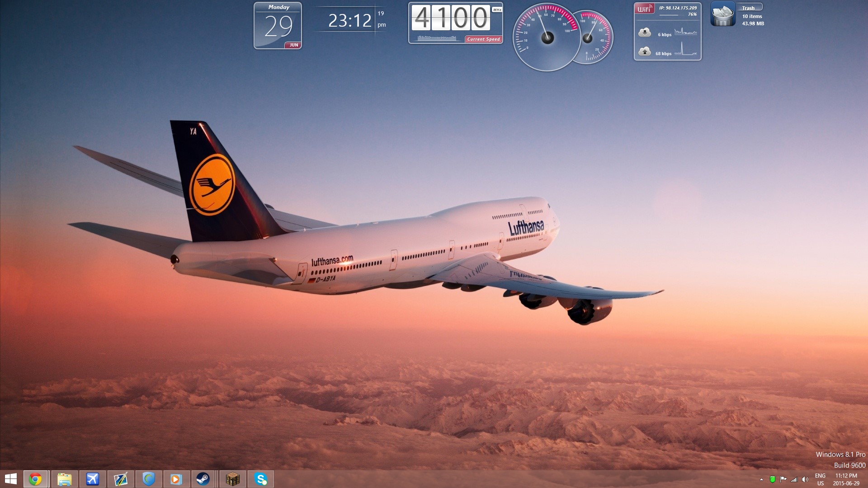Open Action Center flag icon
868x488 pixels.
783,479
